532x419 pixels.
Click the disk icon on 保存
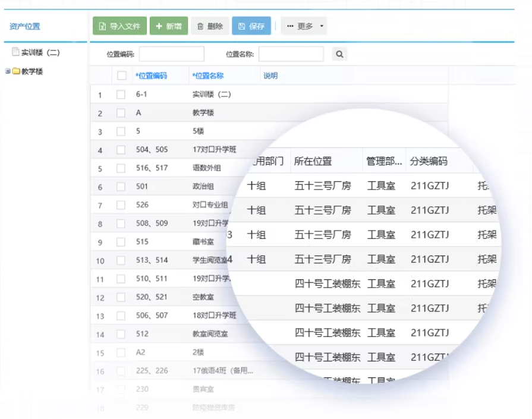pyautogui.click(x=241, y=26)
